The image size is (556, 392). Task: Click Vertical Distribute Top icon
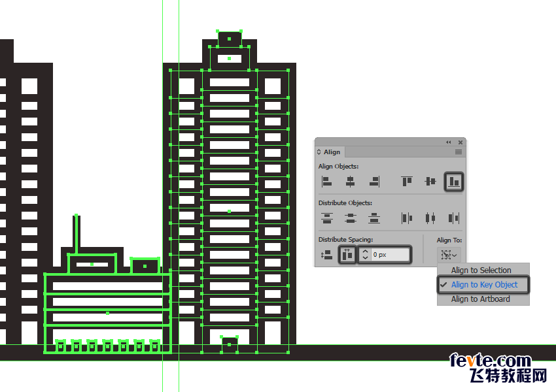tap(326, 218)
